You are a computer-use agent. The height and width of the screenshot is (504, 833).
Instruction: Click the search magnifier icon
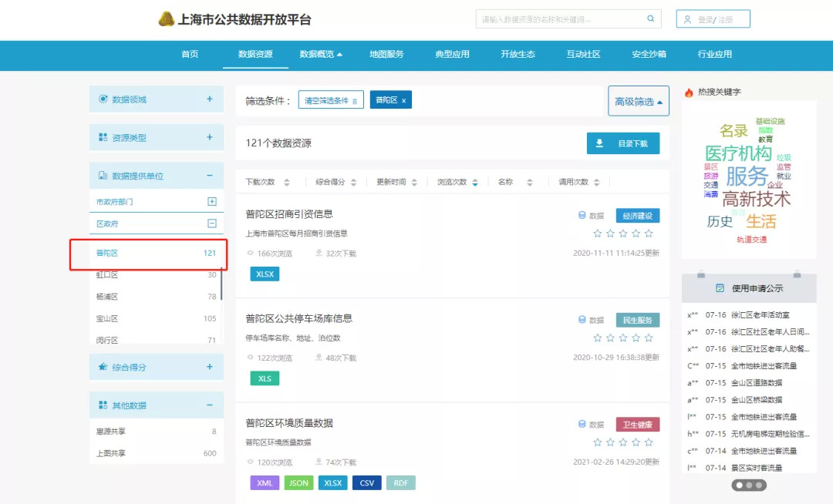[x=651, y=19]
